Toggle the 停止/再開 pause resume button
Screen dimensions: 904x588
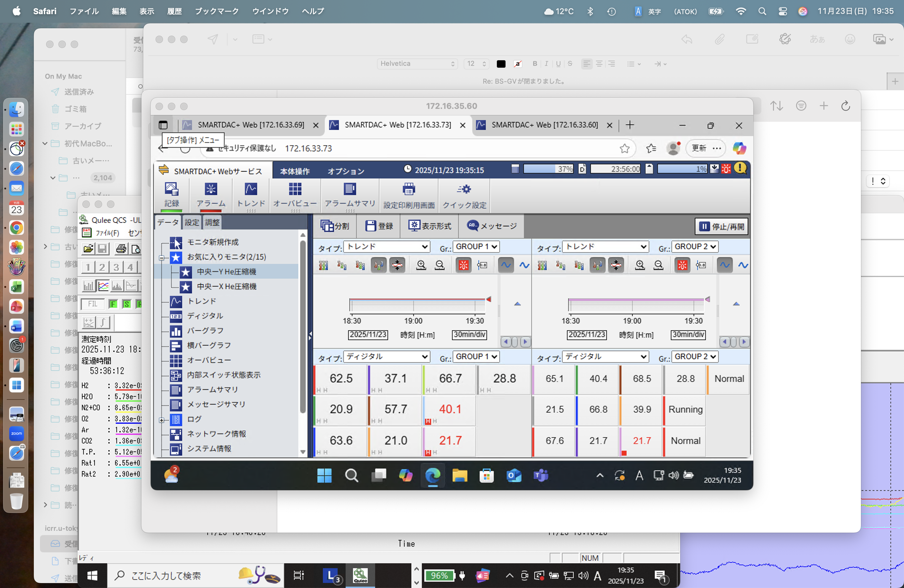721,226
